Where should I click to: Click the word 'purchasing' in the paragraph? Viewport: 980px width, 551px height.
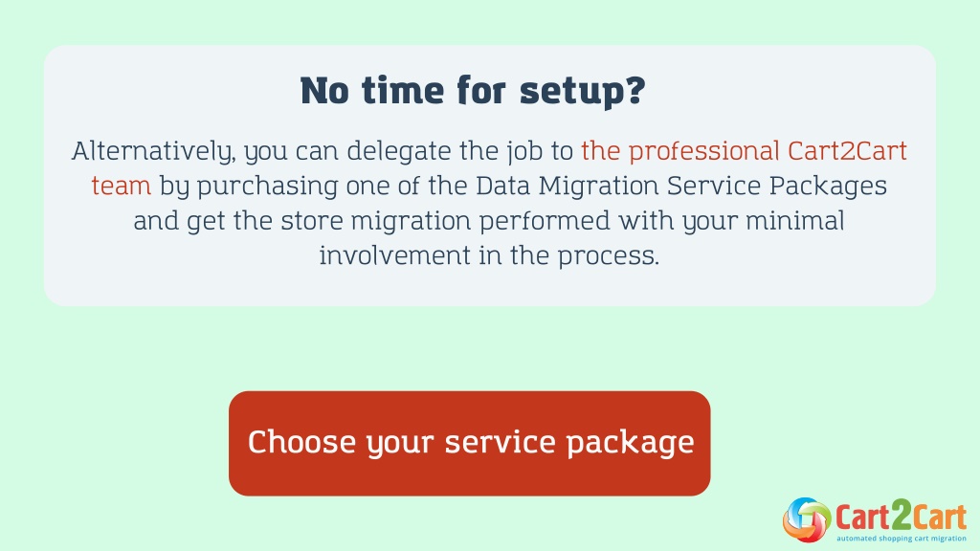click(x=268, y=187)
